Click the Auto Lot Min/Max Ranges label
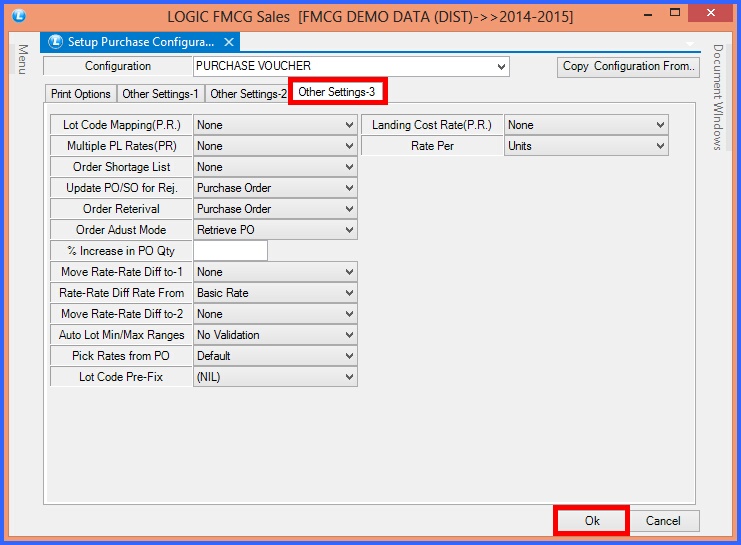This screenshot has height=545, width=741. click(x=121, y=335)
